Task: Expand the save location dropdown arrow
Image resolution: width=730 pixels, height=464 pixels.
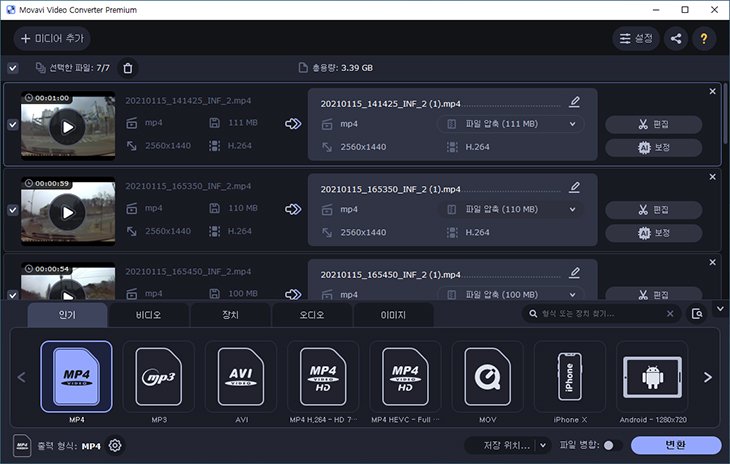Action: click(543, 445)
